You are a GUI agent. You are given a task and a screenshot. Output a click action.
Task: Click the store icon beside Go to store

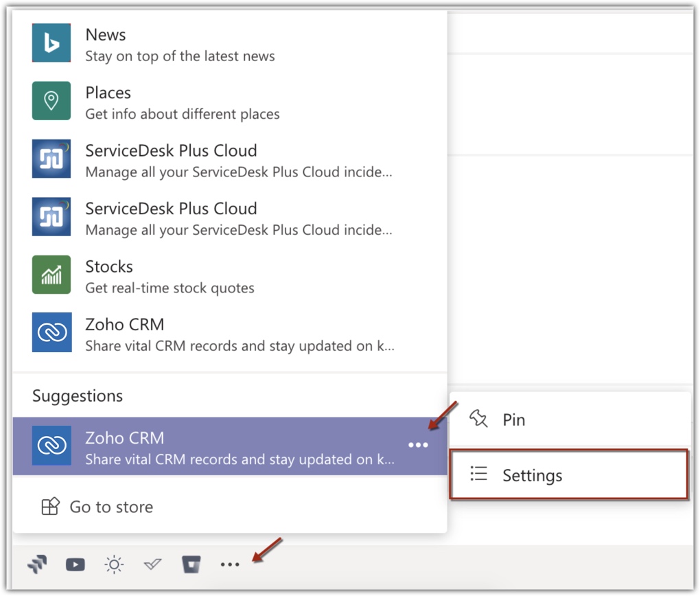pos(50,506)
